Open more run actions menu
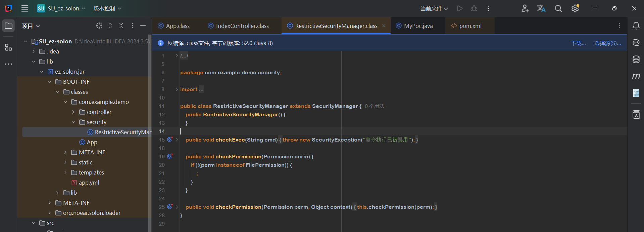The height and width of the screenshot is (232, 644). click(488, 8)
